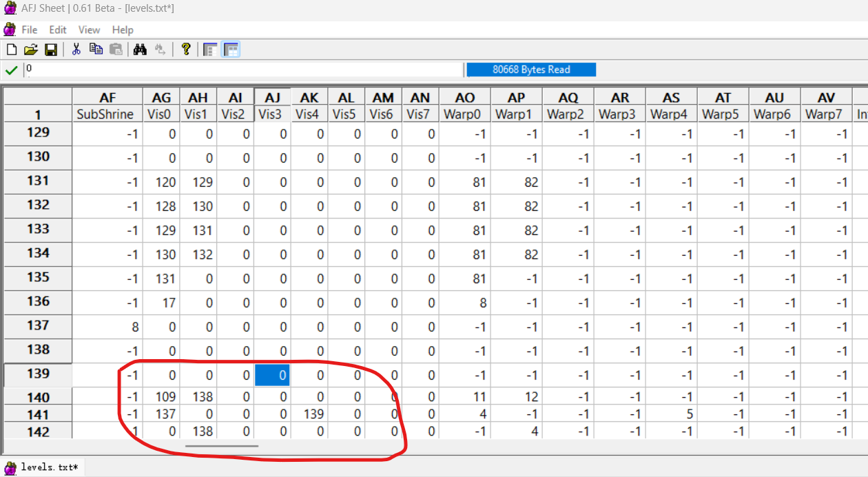Select Warp0 cell 8 in row 136
Screen dimensions: 868x477
[465, 303]
